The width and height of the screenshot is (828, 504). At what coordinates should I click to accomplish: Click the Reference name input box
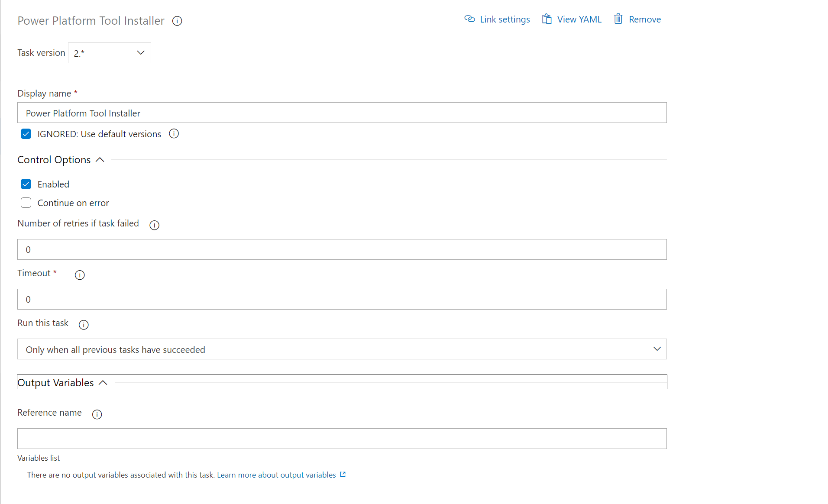tap(342, 438)
